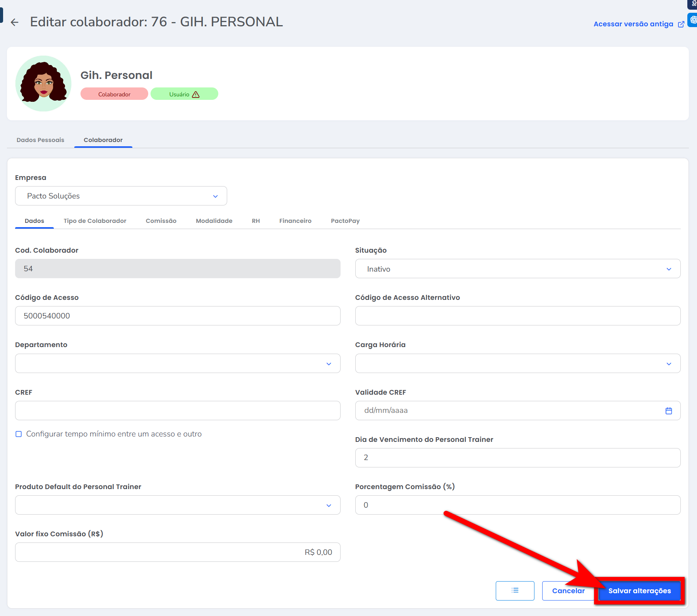Viewport: 697px width, 616px height.
Task: Click the red Colaborador badge
Action: pos(114,94)
